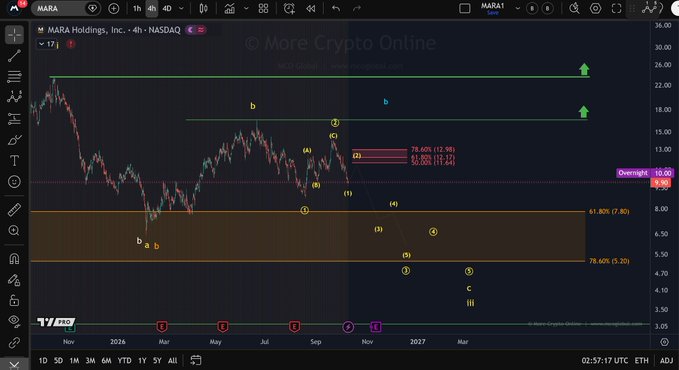Undo the last chart action
The width and height of the screenshot is (679, 370).
[336, 8]
